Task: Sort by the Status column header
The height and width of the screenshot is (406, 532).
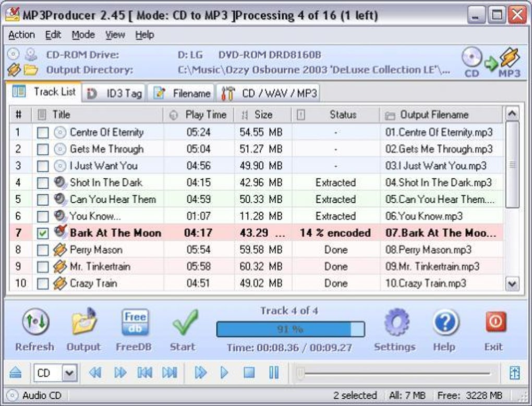Action: coord(336,115)
